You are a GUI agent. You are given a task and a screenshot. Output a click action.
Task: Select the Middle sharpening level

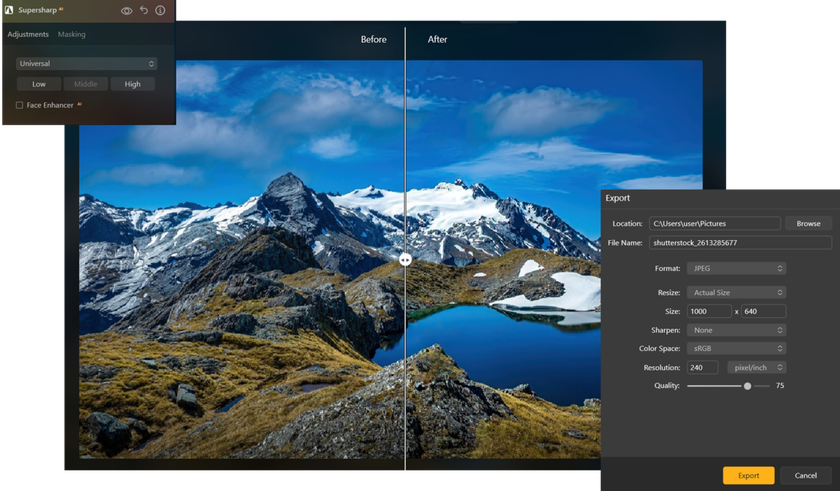86,84
